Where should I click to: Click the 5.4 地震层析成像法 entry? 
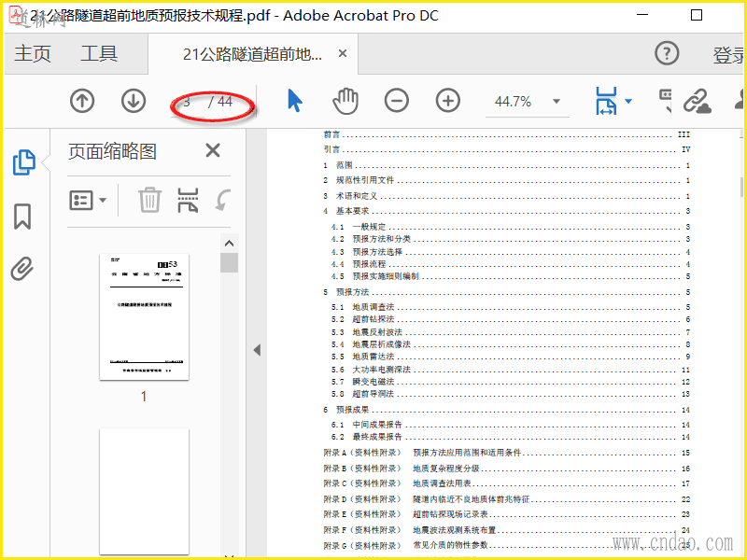click(x=511, y=344)
